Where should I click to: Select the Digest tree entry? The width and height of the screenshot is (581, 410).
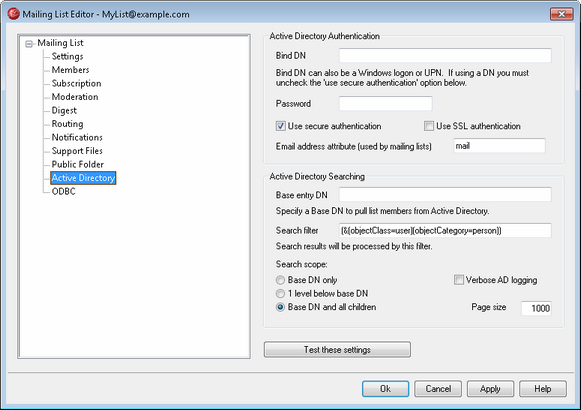coord(64,110)
